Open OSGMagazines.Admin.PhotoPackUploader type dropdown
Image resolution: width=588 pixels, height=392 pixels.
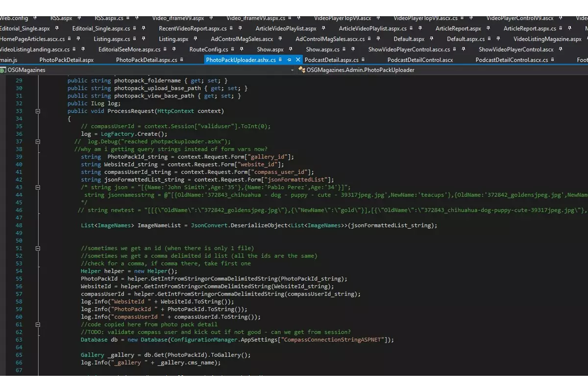(x=360, y=70)
